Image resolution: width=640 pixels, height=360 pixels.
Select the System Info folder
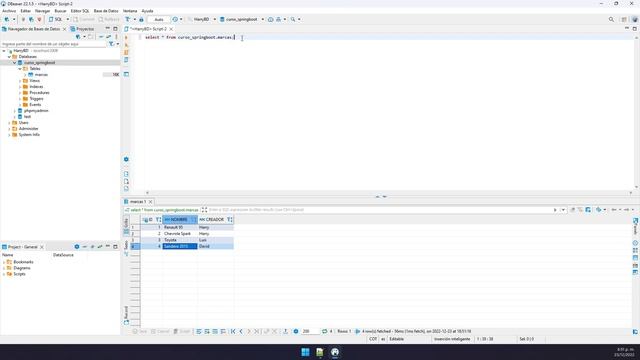click(29, 135)
